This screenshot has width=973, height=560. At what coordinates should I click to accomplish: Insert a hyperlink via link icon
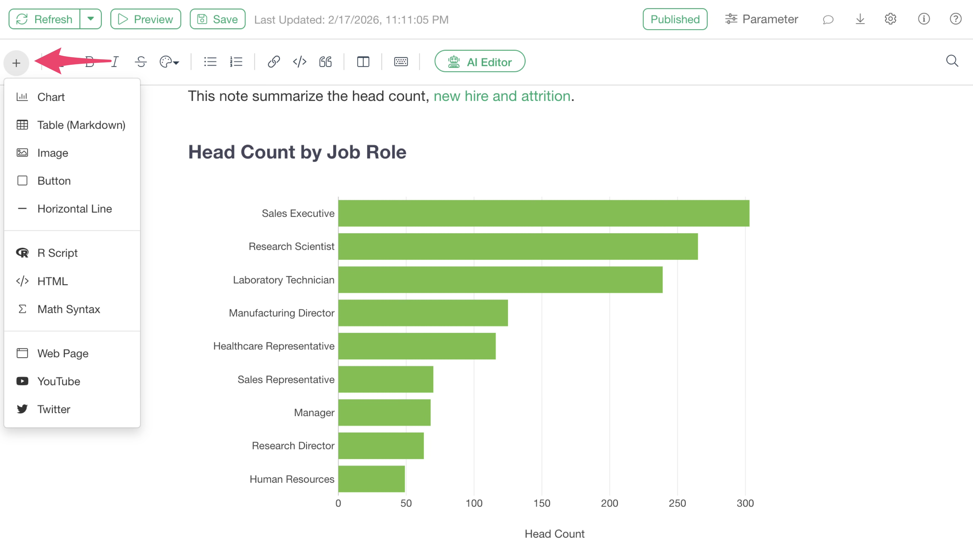click(x=273, y=61)
